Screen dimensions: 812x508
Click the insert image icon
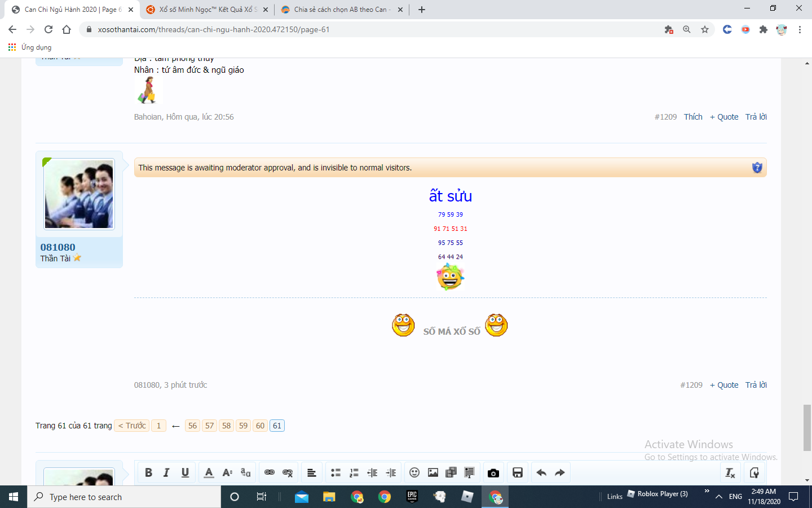click(x=433, y=472)
